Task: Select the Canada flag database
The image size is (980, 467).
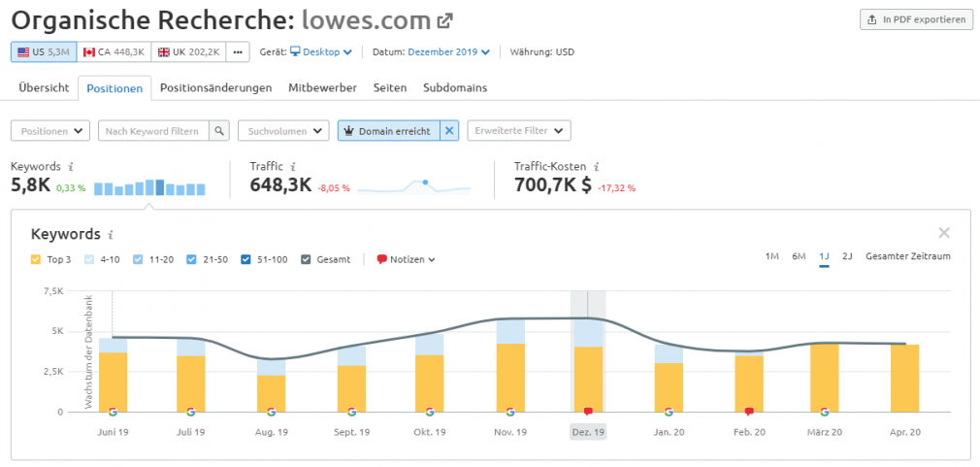Action: 88,51
